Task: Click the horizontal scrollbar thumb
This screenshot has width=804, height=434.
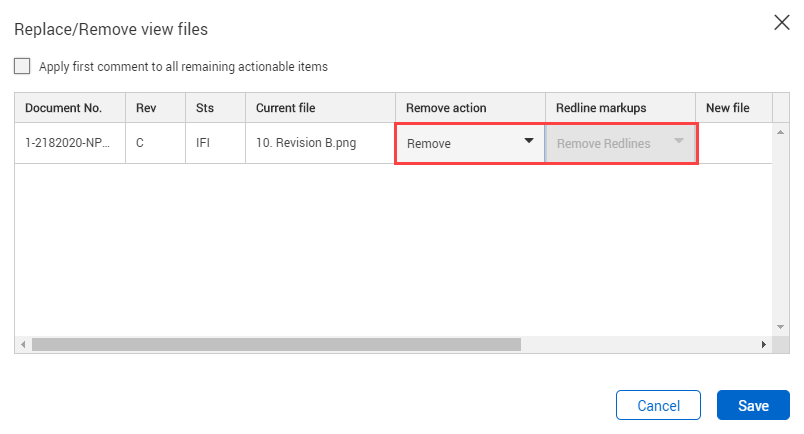Action: (x=276, y=344)
